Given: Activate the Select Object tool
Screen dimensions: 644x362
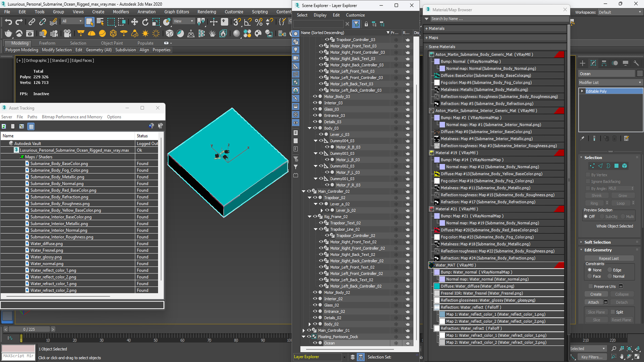Looking at the screenshot, I should 89,22.
